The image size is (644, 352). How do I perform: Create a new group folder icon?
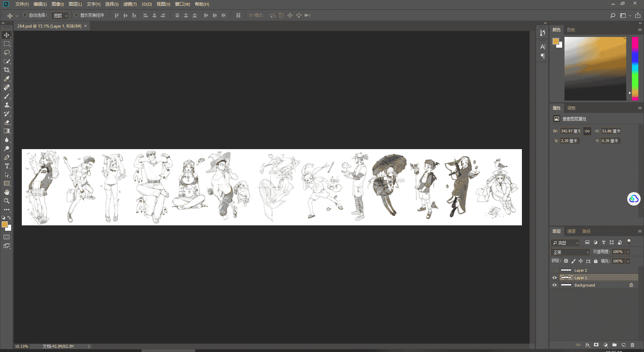coord(614,345)
